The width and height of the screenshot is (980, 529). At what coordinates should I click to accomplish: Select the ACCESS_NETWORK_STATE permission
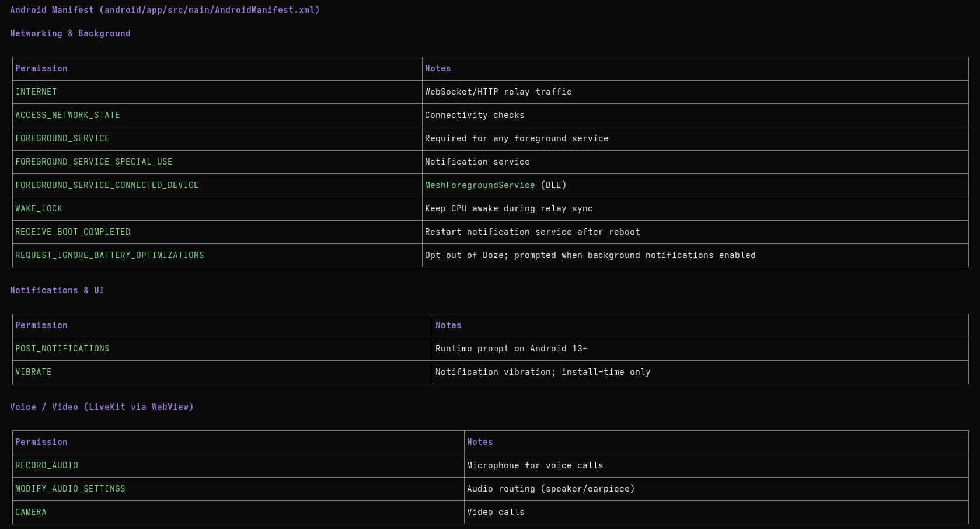pos(68,115)
